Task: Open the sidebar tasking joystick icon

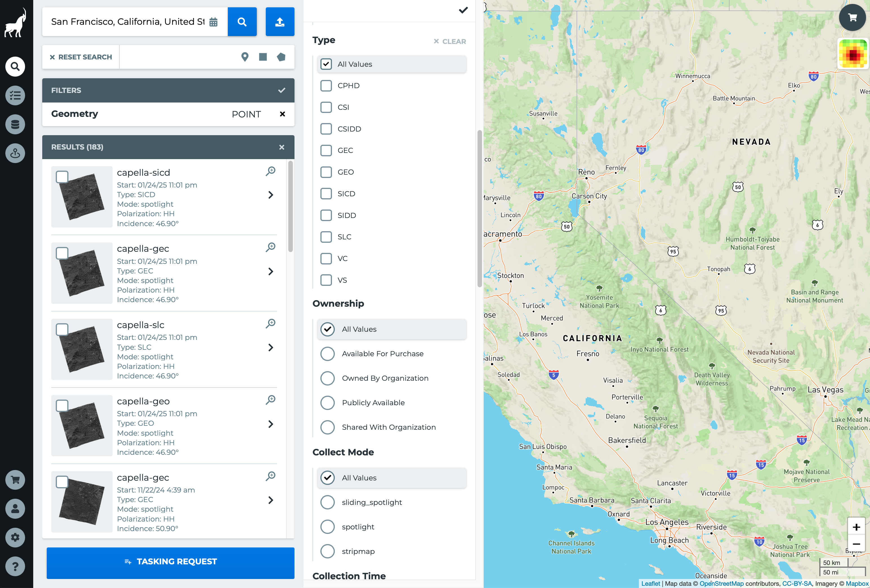Action: (x=15, y=153)
